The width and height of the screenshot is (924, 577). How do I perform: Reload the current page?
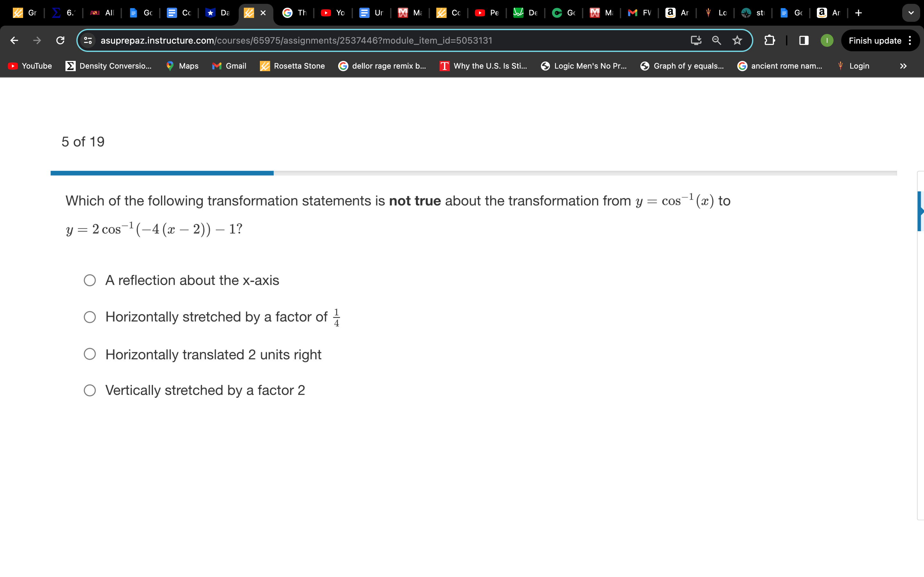60,40
